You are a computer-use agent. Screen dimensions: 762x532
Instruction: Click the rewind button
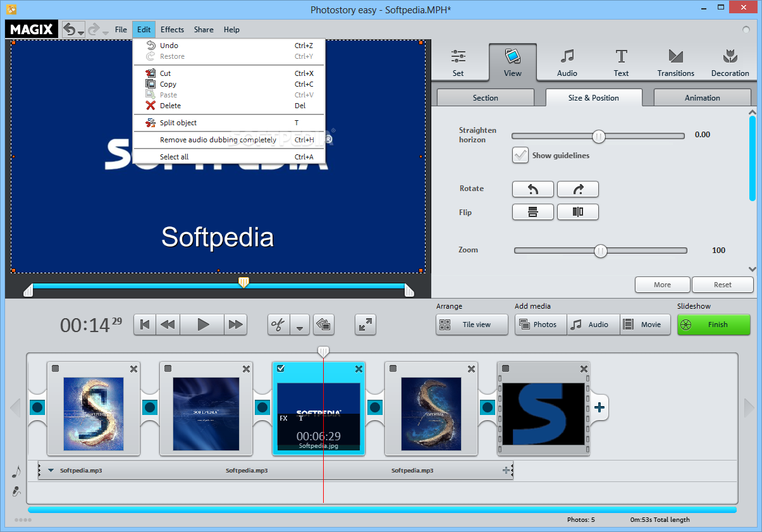click(x=168, y=325)
